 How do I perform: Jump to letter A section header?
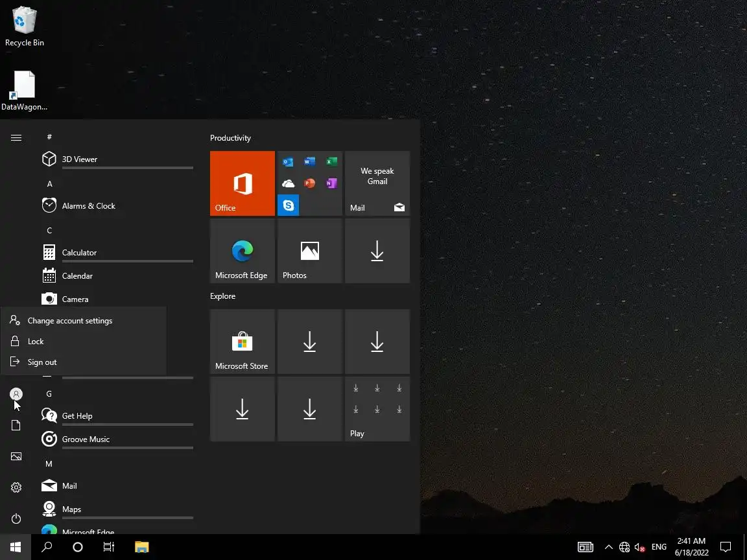[x=49, y=184]
